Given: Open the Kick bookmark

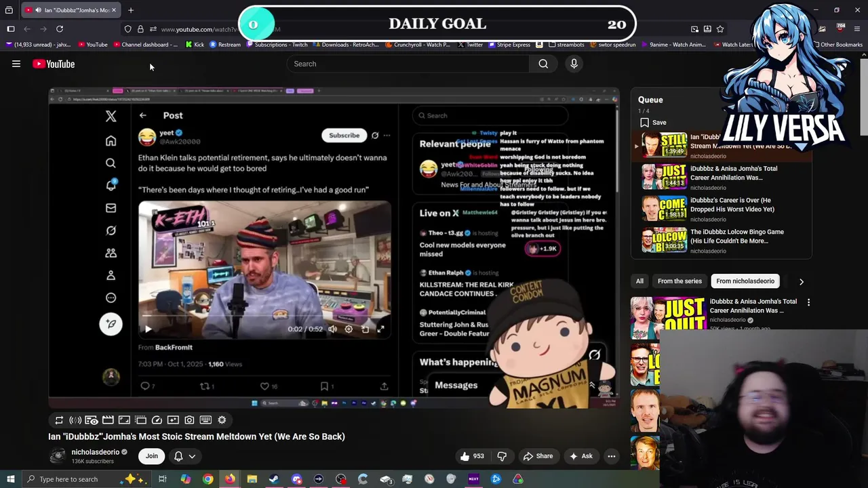Looking at the screenshot, I should (x=194, y=45).
